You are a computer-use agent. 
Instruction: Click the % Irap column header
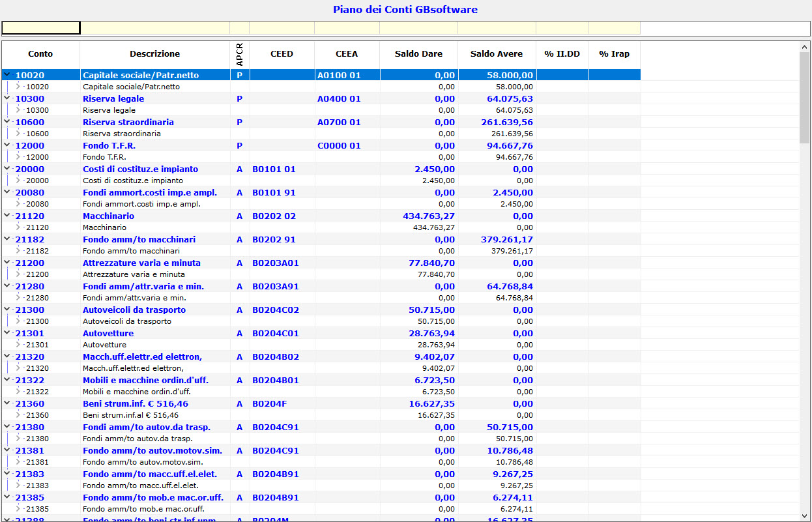tap(615, 54)
